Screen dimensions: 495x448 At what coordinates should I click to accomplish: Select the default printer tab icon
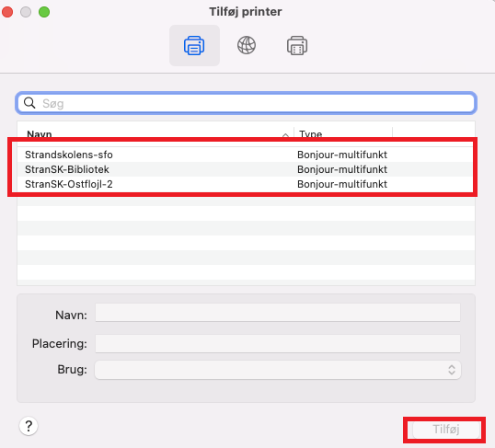[194, 46]
